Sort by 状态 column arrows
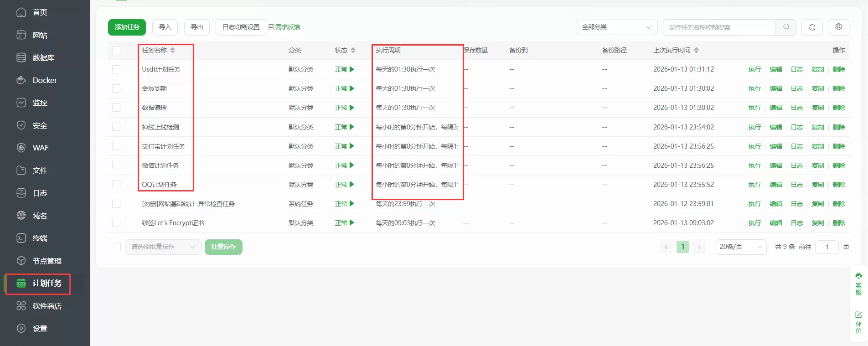The image size is (868, 346). [x=353, y=50]
